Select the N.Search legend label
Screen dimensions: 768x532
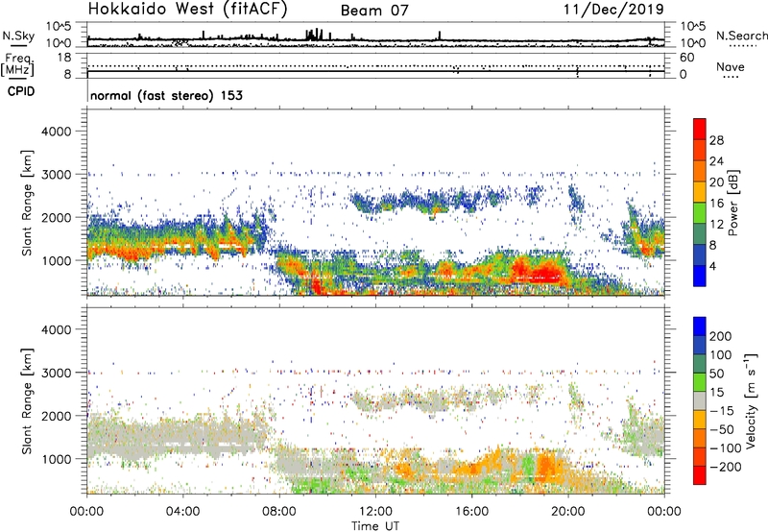[741, 36]
